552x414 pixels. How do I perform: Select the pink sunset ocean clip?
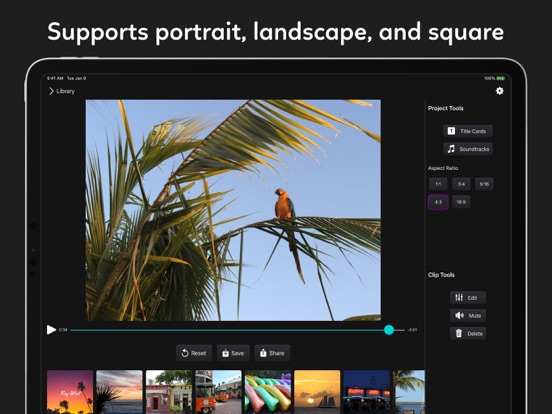tap(119, 391)
